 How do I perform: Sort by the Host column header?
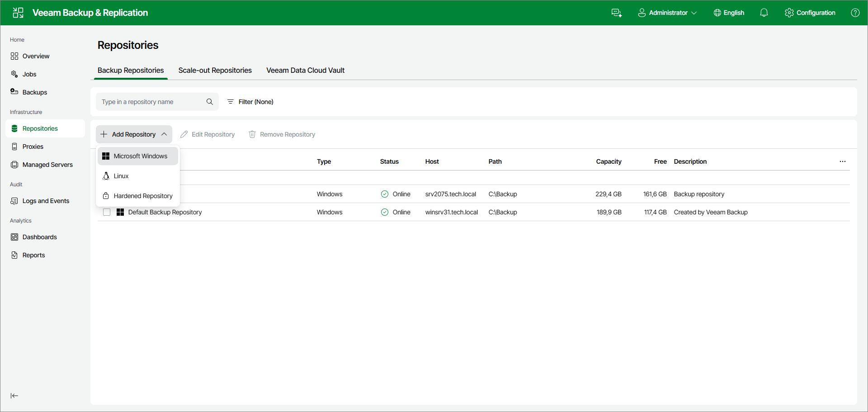coord(432,161)
